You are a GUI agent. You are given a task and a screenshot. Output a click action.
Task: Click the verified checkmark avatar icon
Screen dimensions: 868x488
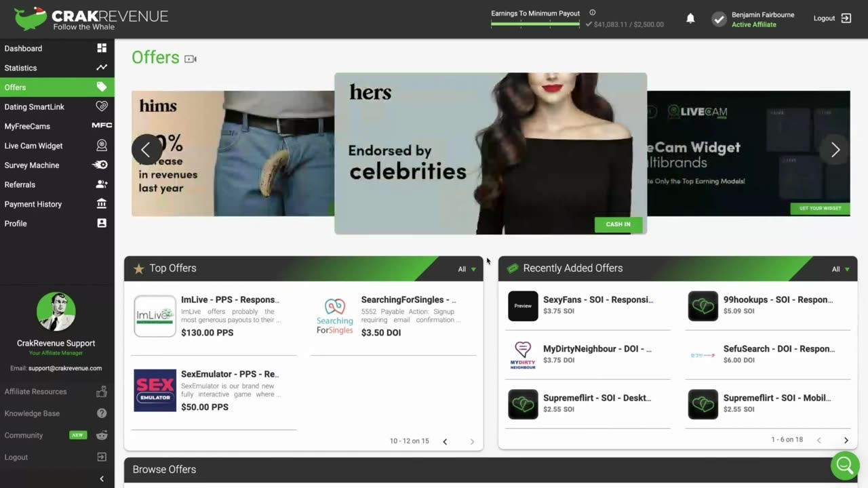tap(719, 19)
